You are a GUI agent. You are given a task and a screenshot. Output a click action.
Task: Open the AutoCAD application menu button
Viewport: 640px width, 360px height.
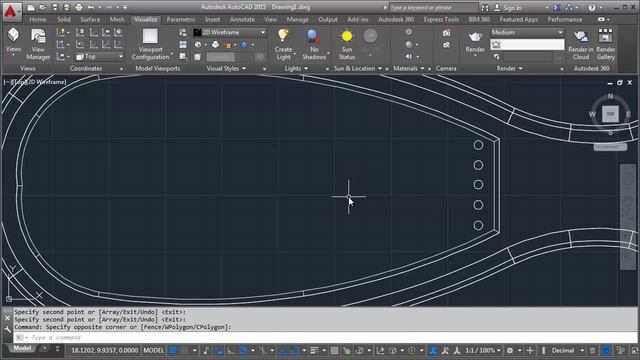point(11,11)
